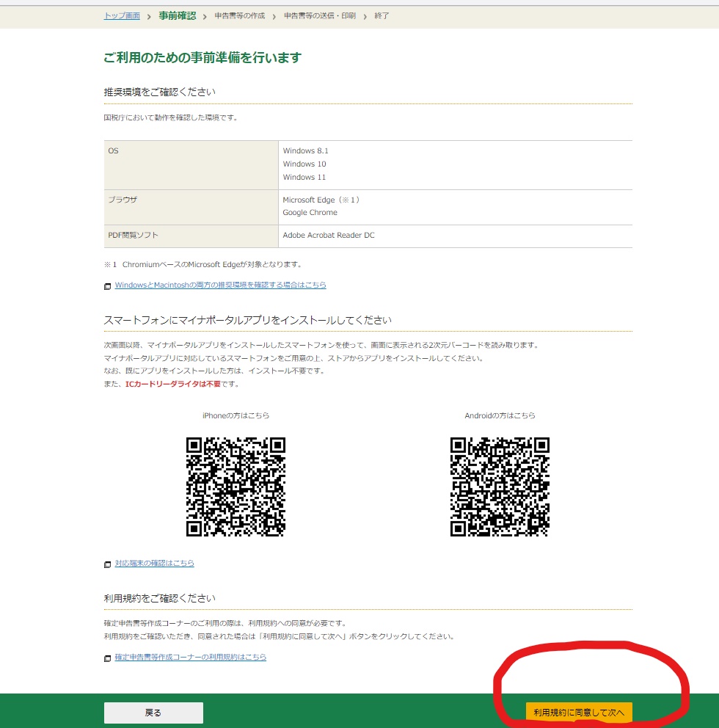Click the OS row header cell

coord(191,165)
